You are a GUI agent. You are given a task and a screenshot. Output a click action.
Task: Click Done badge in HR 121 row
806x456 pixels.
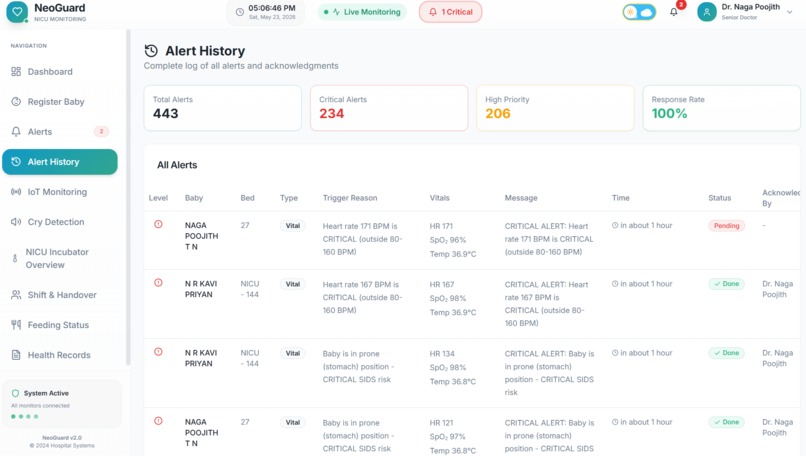tap(726, 422)
